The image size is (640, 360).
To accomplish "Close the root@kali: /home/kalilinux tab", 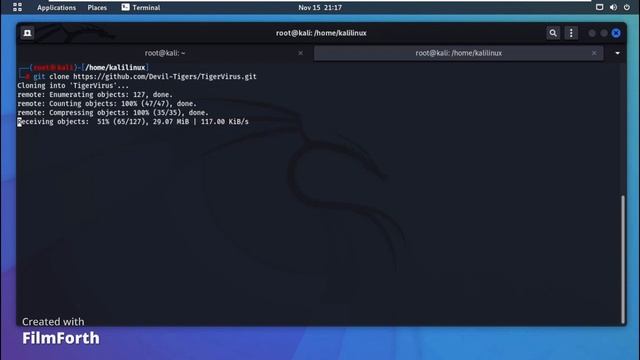I will pos(594,53).
